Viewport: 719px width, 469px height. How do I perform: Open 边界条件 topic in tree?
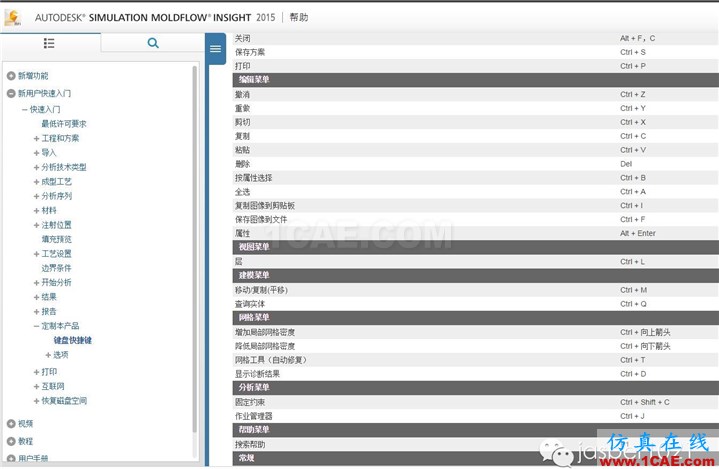[56, 268]
